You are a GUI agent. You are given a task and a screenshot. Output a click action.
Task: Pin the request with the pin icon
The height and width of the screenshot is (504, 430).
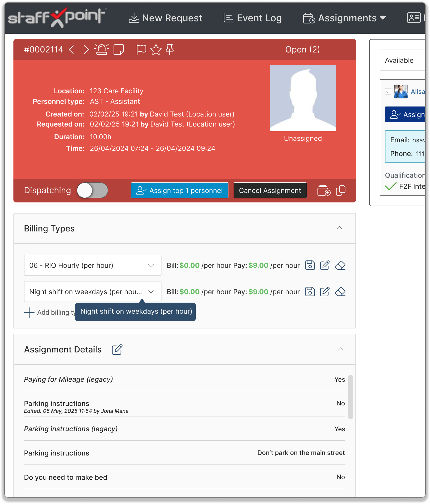[x=170, y=50]
